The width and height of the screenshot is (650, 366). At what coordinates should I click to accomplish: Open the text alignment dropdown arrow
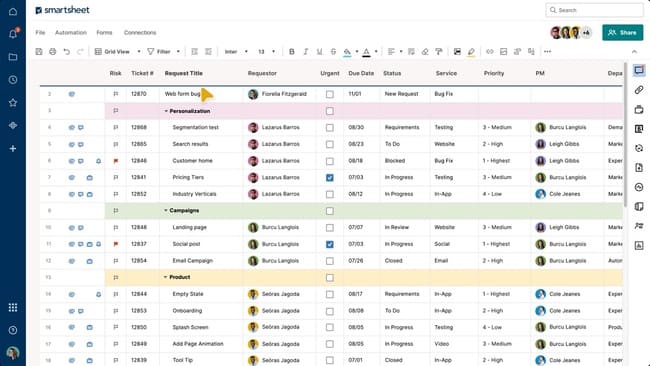[401, 52]
